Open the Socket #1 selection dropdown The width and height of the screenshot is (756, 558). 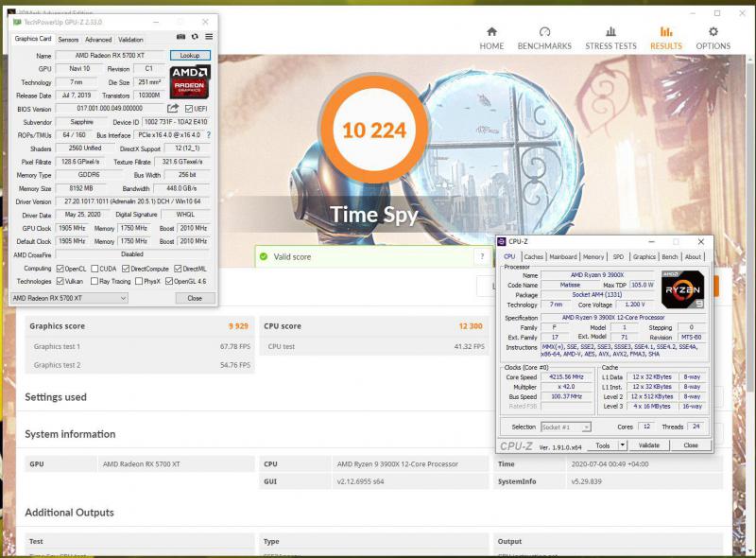565,427
